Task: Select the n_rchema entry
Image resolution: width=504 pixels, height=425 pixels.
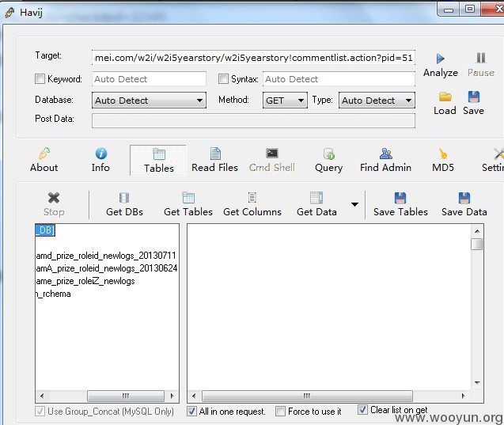Action: [x=53, y=294]
